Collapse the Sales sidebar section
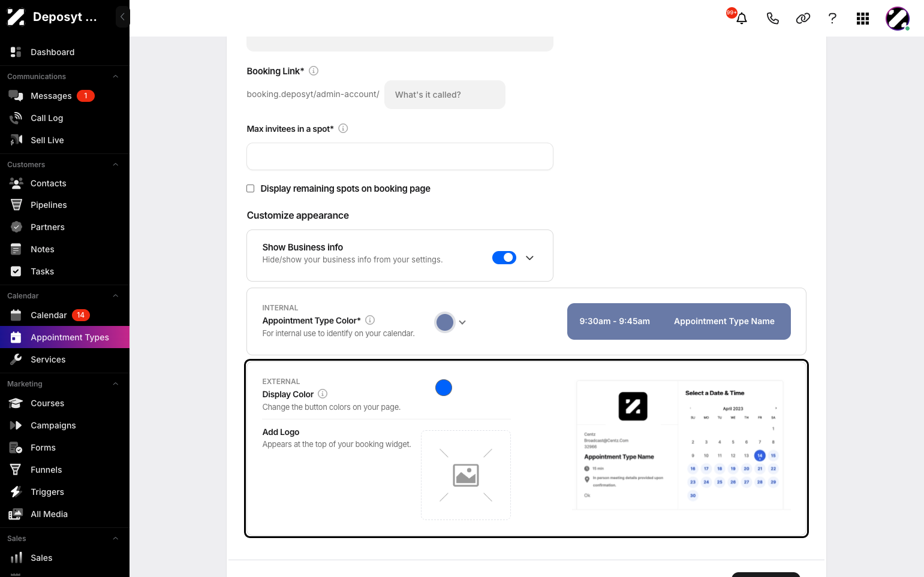This screenshot has width=924, height=577. [x=116, y=539]
